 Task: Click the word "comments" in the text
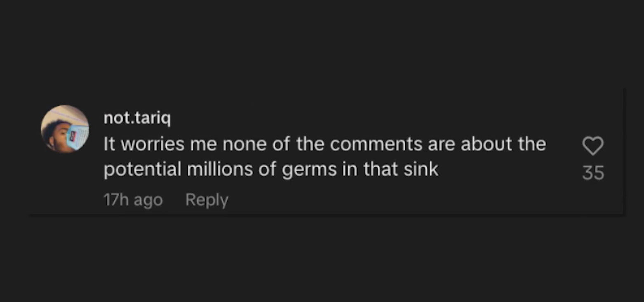(376, 144)
